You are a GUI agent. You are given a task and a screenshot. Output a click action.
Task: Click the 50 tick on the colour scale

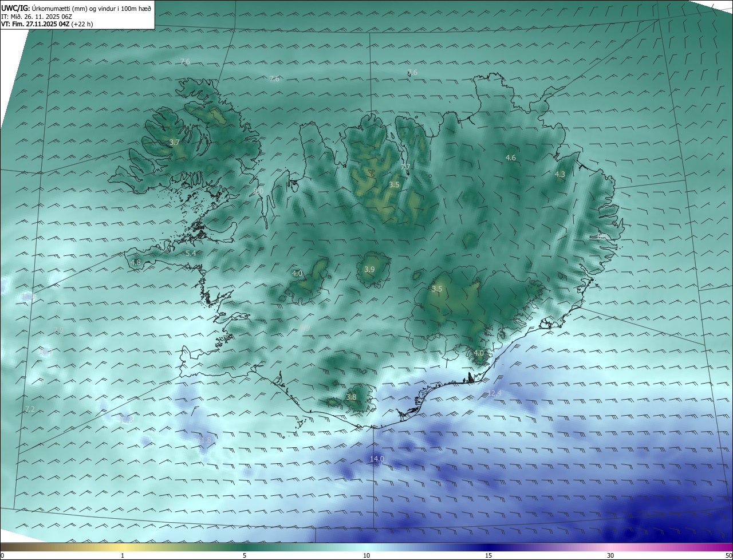click(x=728, y=555)
